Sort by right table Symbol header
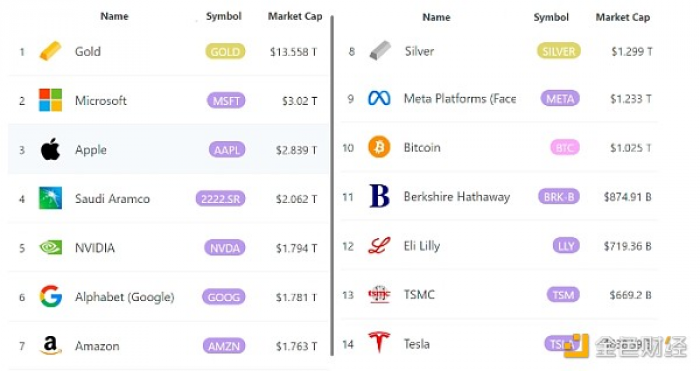 [x=551, y=17]
